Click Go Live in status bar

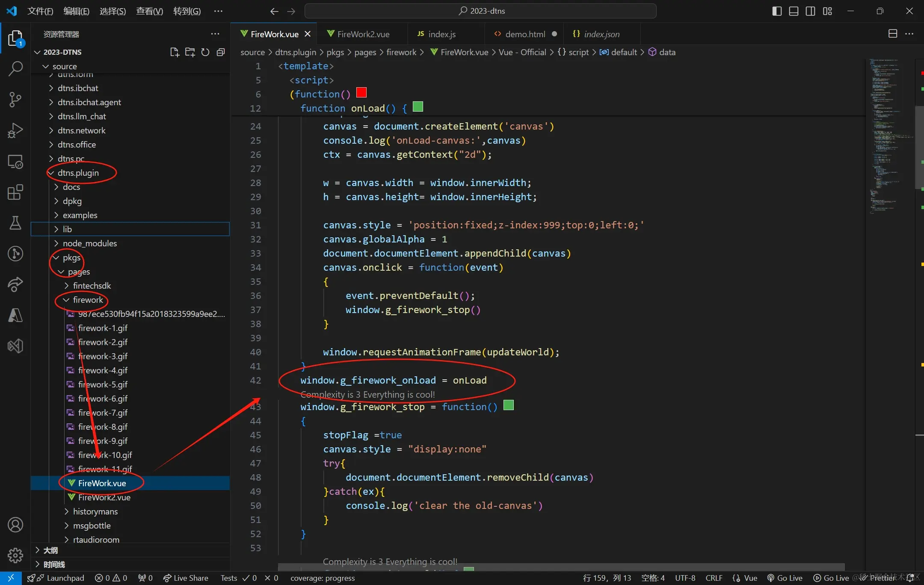pyautogui.click(x=785, y=578)
